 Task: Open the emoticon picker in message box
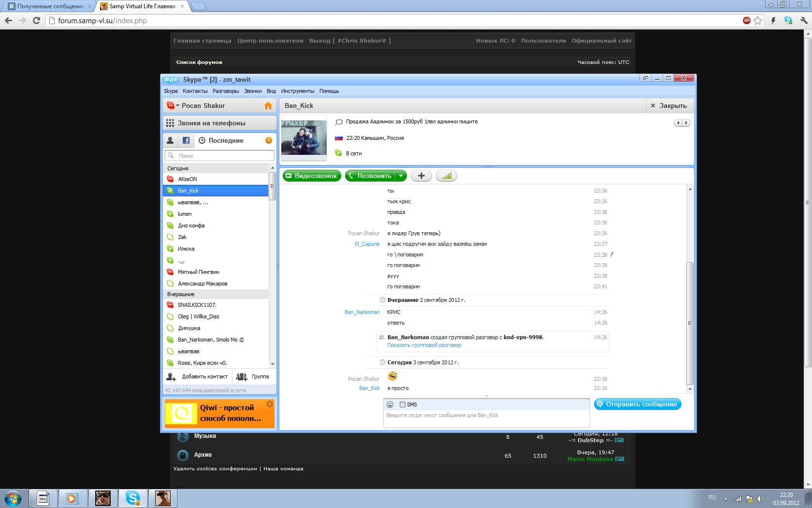(x=390, y=404)
